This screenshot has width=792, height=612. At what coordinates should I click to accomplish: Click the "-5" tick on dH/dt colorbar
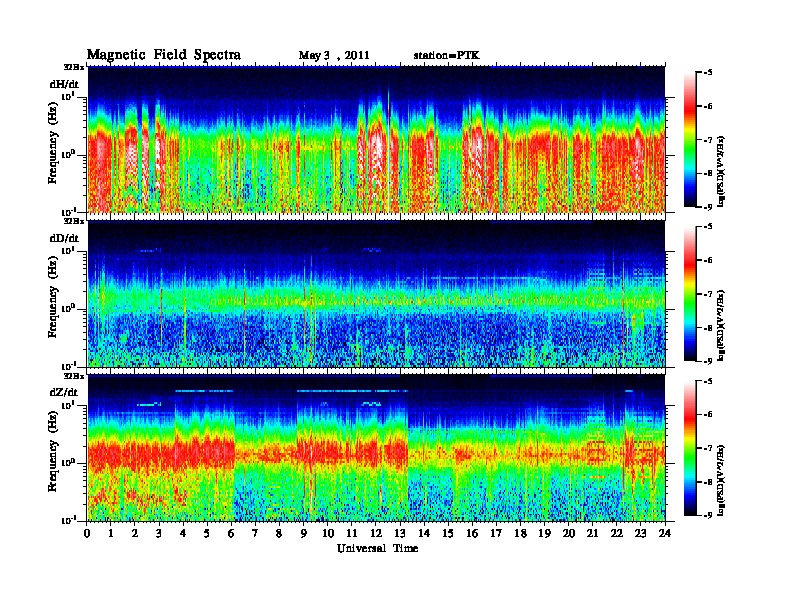coord(709,73)
